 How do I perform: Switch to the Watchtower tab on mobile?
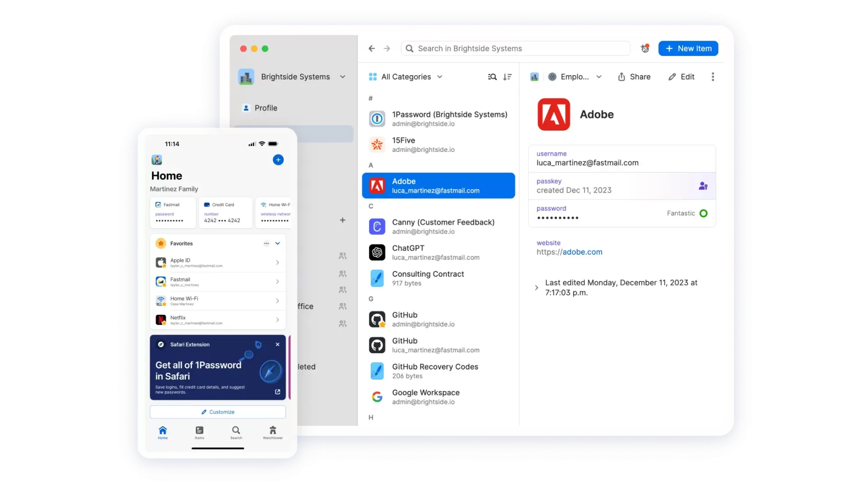click(273, 432)
